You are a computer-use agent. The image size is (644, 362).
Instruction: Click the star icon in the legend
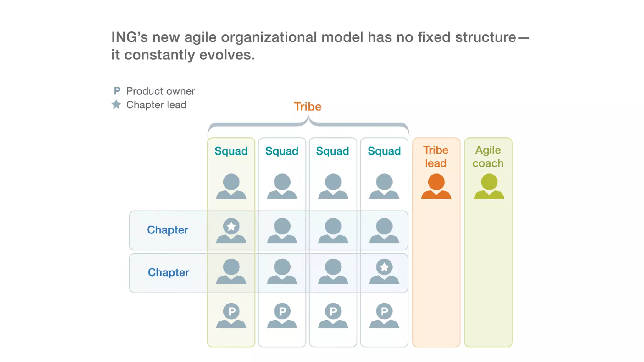click(116, 104)
